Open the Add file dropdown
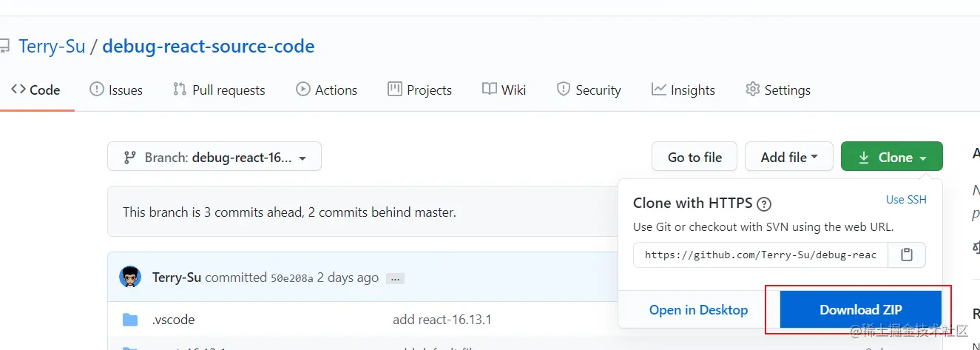 [x=789, y=157]
